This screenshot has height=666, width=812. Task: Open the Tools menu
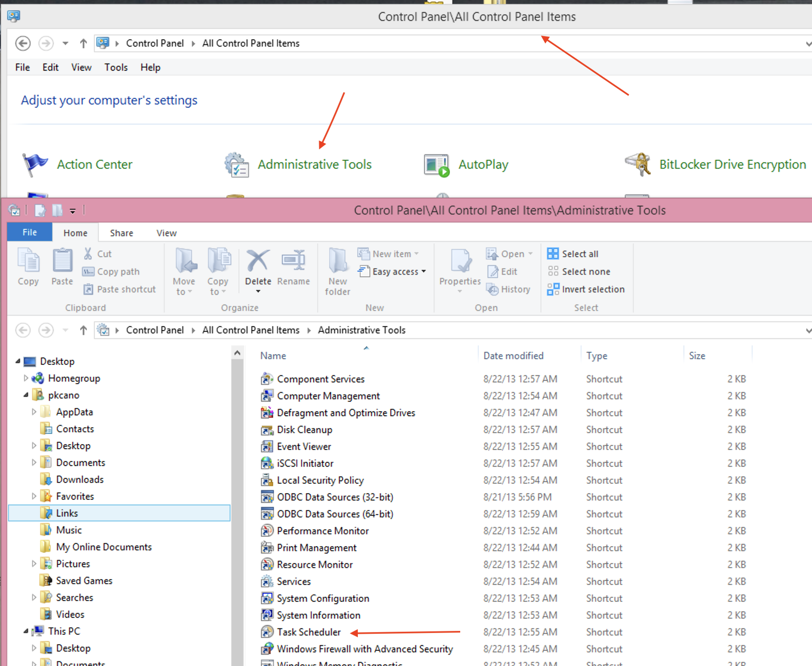click(116, 67)
